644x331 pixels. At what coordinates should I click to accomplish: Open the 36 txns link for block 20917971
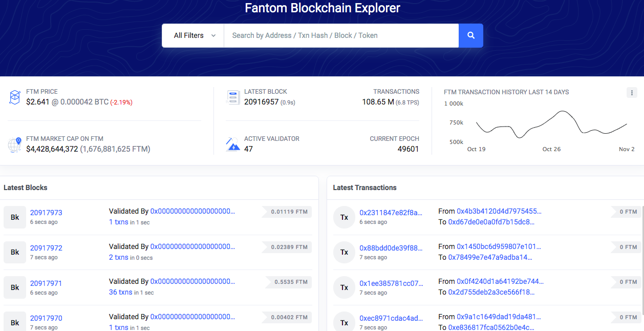click(120, 292)
